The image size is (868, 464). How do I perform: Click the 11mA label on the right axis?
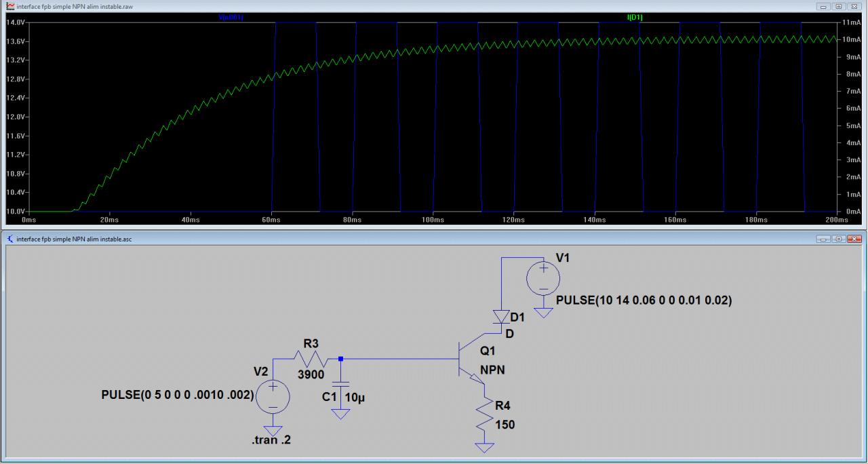point(852,23)
